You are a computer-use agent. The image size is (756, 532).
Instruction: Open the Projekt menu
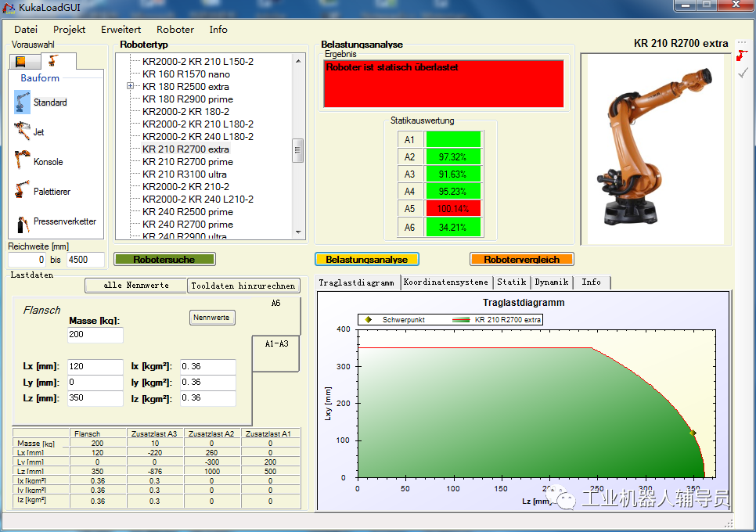(69, 30)
